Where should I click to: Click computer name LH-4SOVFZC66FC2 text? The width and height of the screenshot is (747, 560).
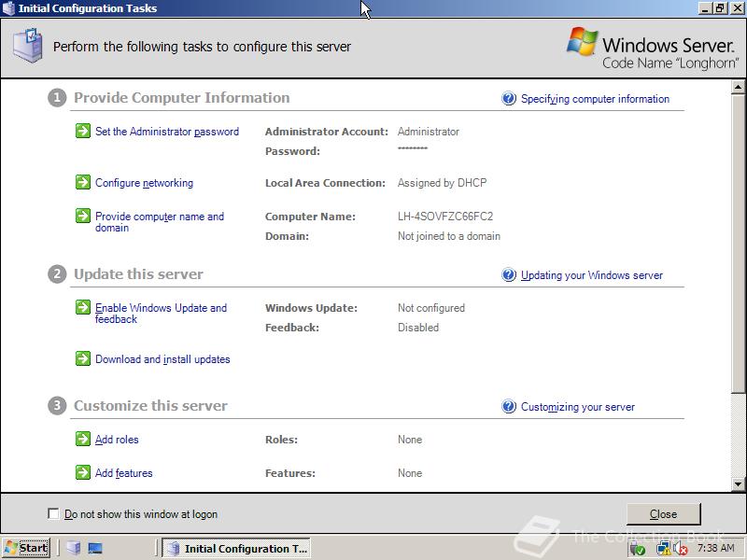pyautogui.click(x=445, y=217)
